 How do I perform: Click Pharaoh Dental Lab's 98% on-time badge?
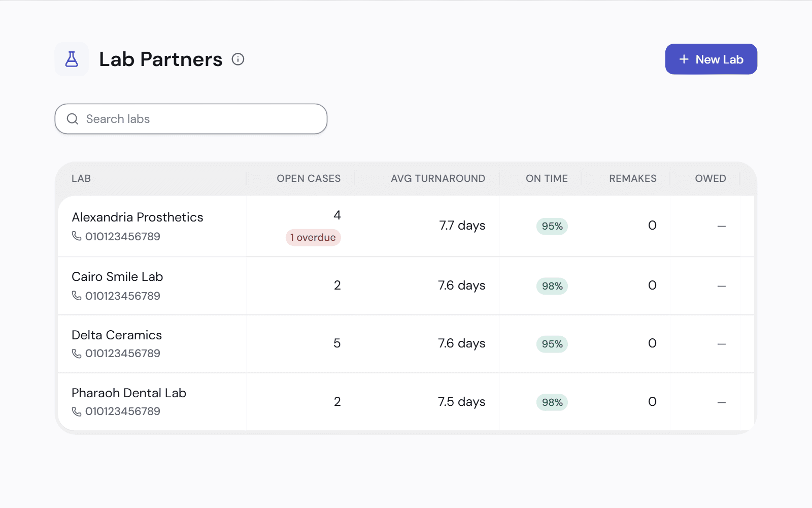coord(552,402)
